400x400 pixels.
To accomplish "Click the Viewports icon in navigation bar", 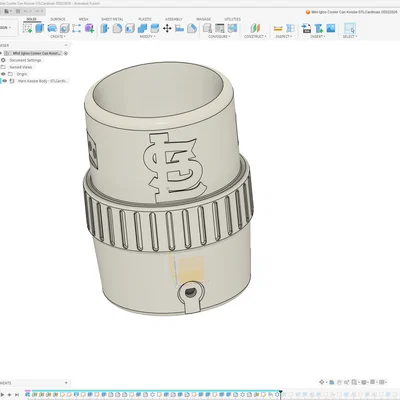I will tap(382, 382).
